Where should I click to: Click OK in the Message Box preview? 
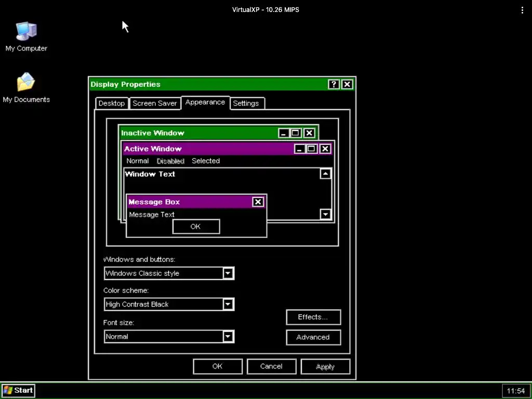(196, 227)
